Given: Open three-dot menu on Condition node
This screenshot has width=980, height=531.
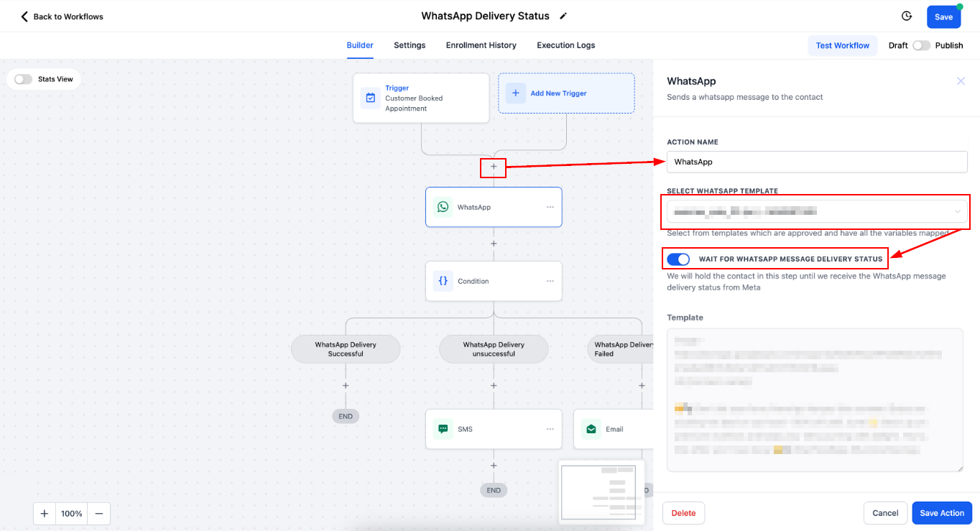Looking at the screenshot, I should tap(550, 281).
